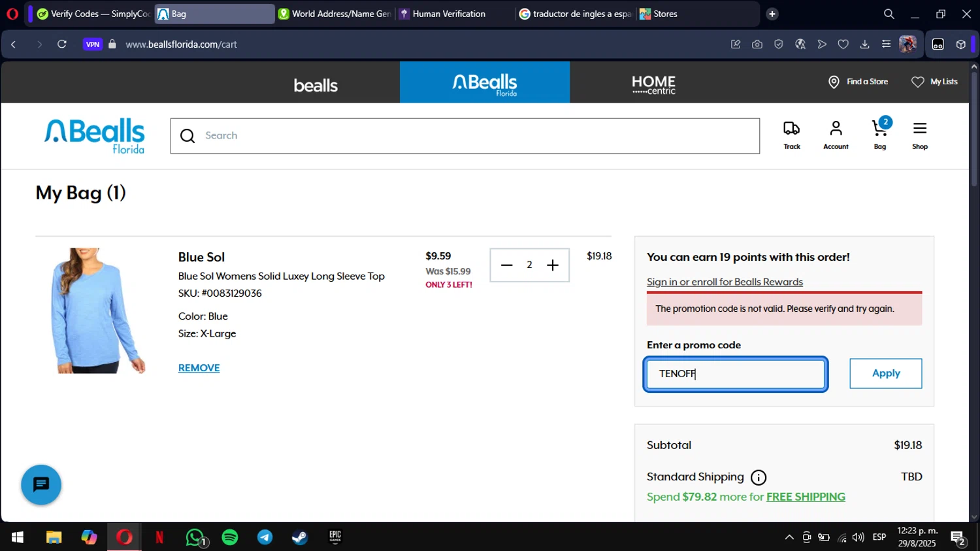The image size is (980, 551).
Task: Open volume control in system tray
Action: 858,537
